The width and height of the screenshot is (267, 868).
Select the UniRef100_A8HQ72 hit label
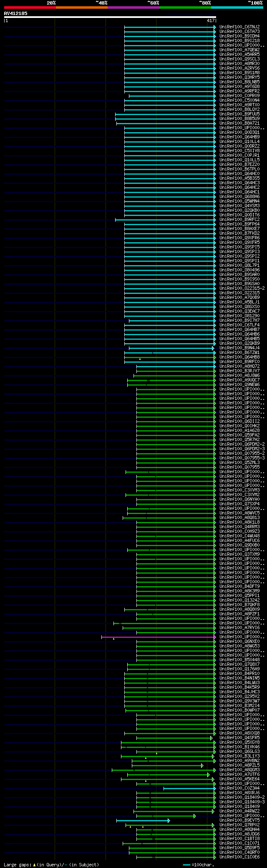point(239,366)
